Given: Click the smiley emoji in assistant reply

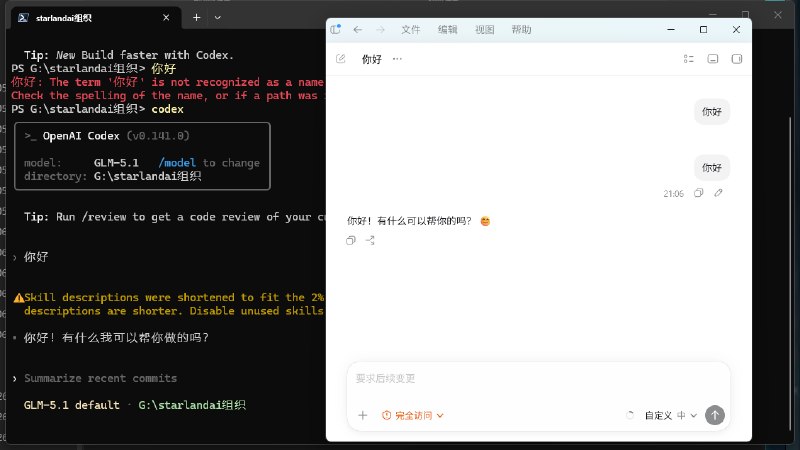Looking at the screenshot, I should pos(485,221).
